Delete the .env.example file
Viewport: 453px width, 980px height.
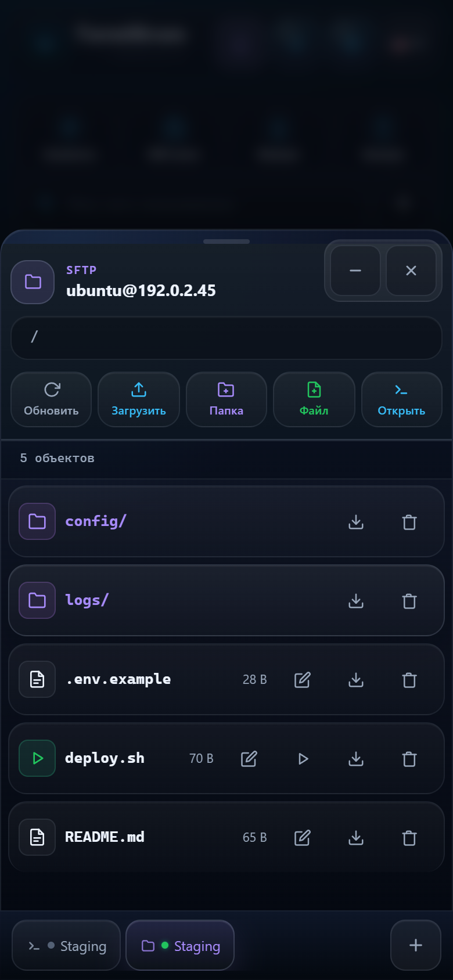[409, 680]
